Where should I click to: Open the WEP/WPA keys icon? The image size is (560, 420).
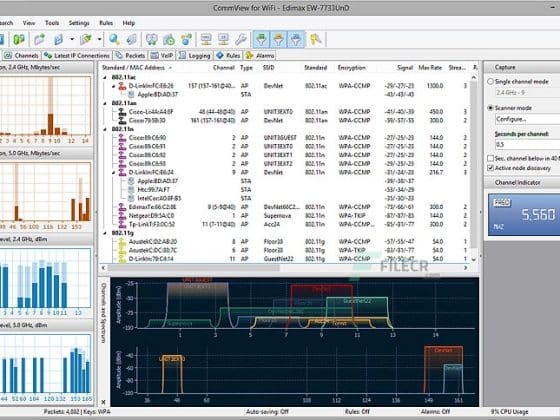coord(315,39)
